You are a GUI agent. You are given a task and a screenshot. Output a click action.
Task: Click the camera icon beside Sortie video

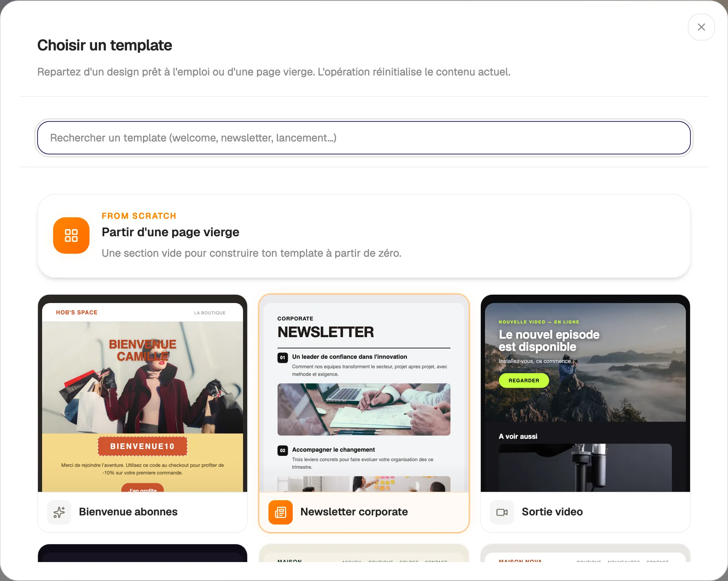point(502,512)
